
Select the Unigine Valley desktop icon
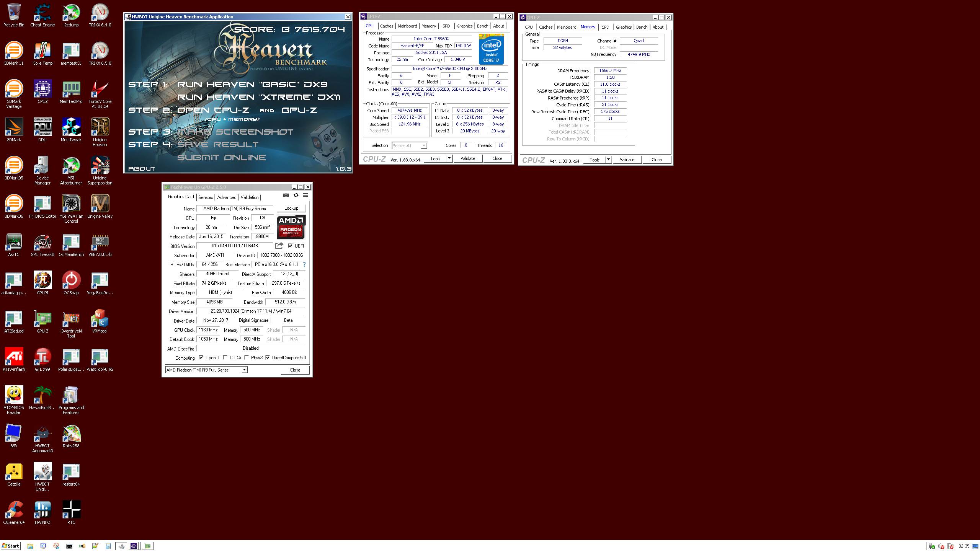100,207
